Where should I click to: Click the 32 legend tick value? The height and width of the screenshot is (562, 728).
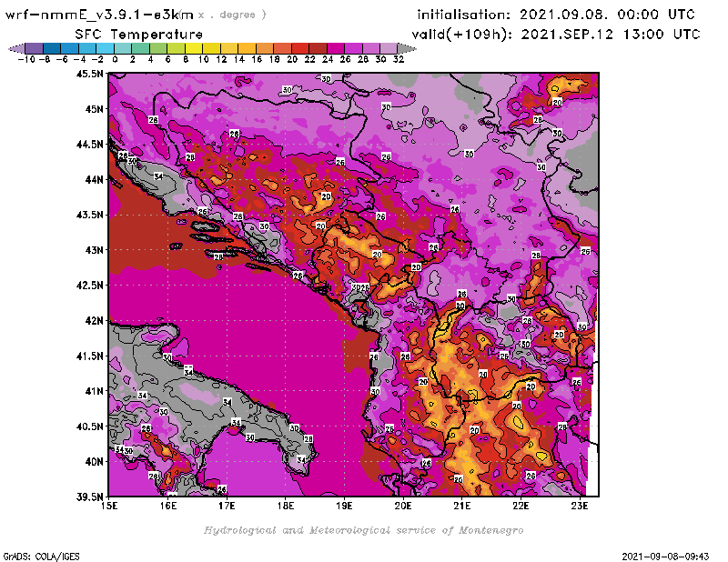(x=399, y=59)
